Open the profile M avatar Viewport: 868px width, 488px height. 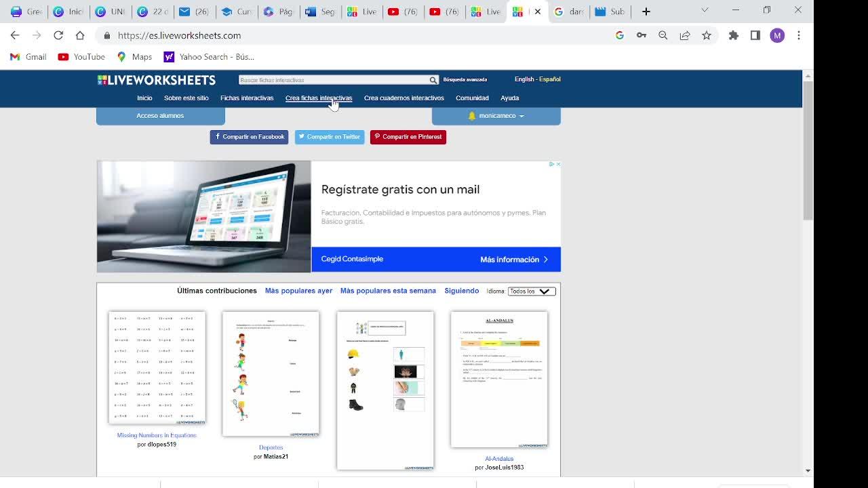(x=777, y=35)
